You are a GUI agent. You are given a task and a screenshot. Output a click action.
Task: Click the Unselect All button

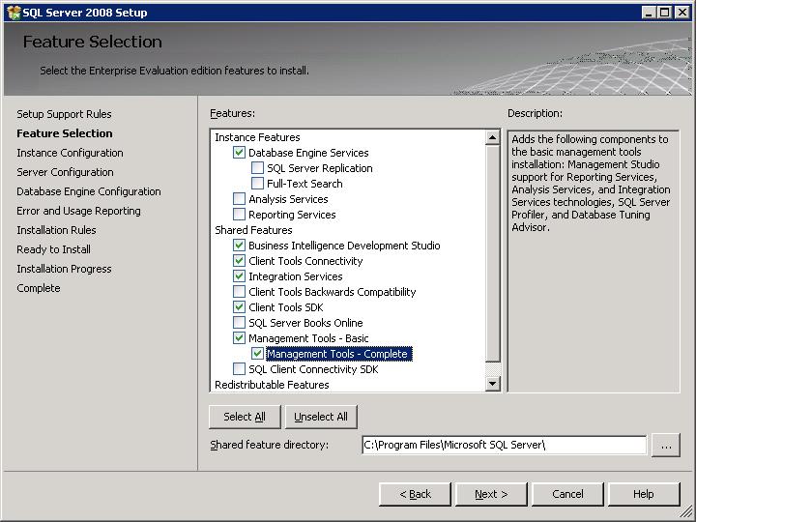[321, 417]
